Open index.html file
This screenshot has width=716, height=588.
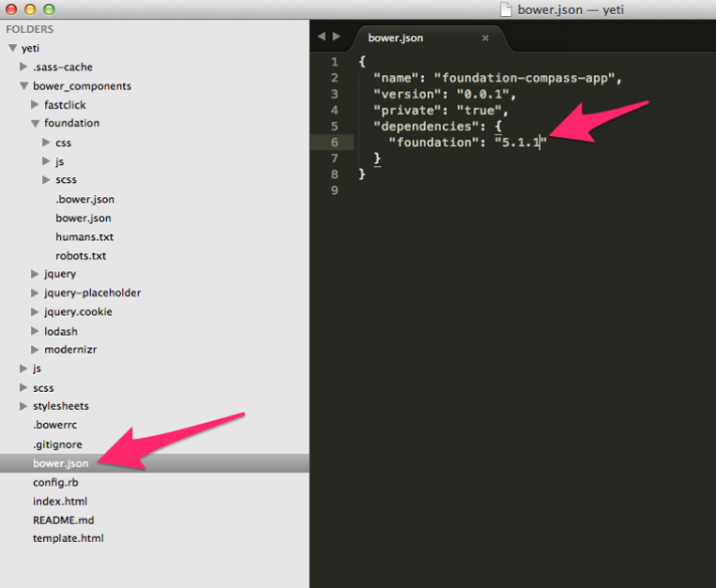coord(60,502)
